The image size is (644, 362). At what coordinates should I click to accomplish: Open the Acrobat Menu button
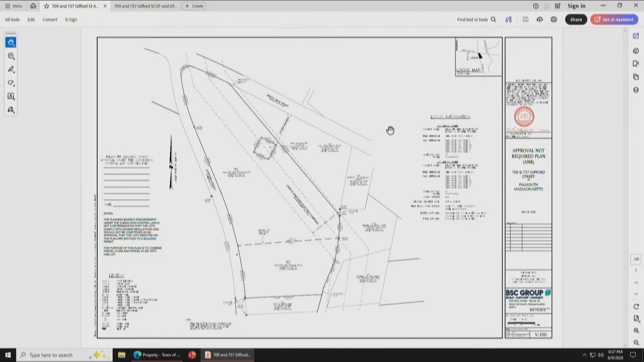(x=14, y=6)
